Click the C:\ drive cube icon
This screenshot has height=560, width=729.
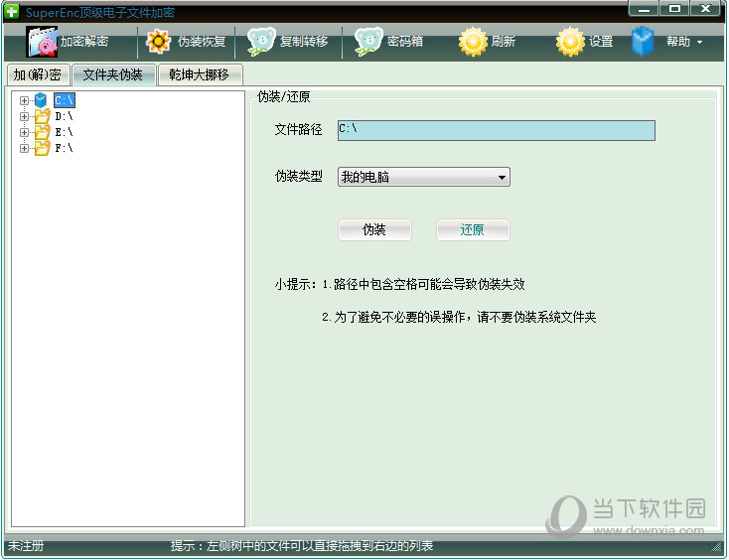(x=41, y=100)
